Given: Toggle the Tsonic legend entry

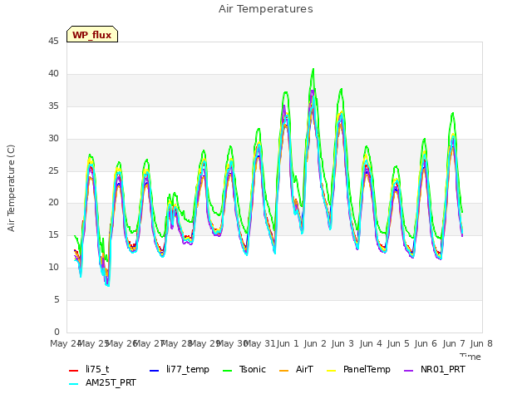Looking at the screenshot, I should coord(244,369).
